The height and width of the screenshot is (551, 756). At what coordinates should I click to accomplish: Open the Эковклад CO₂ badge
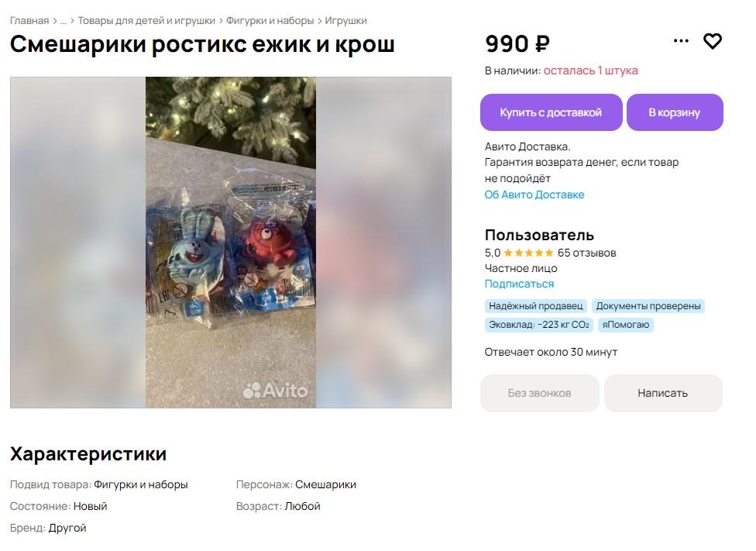(x=538, y=325)
